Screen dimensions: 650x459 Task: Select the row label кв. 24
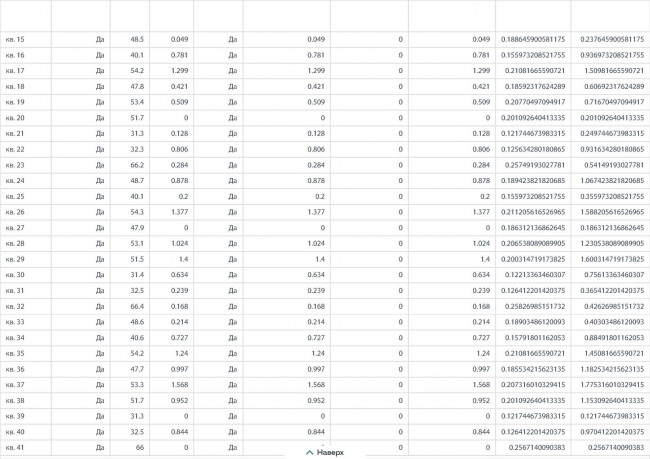15,181
